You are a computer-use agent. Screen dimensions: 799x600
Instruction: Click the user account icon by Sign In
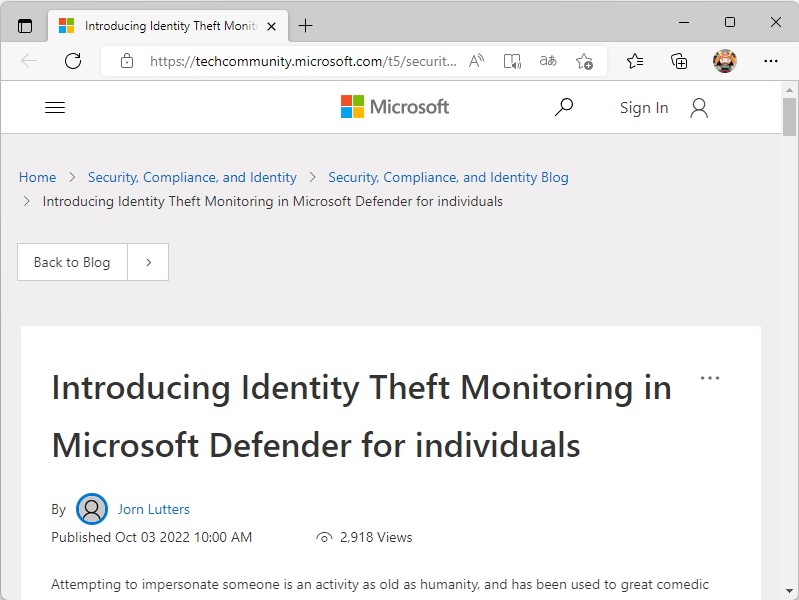tap(699, 108)
